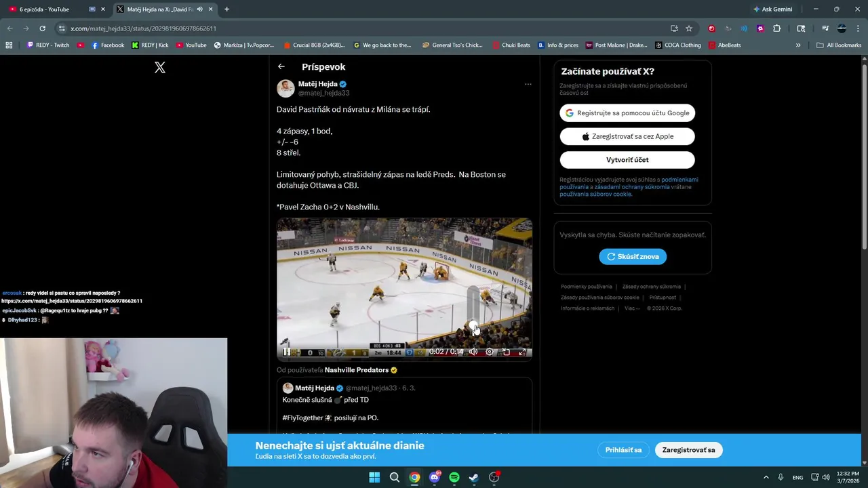The image size is (868, 488).
Task: Open the Chrome profile avatar
Action: click(842, 28)
